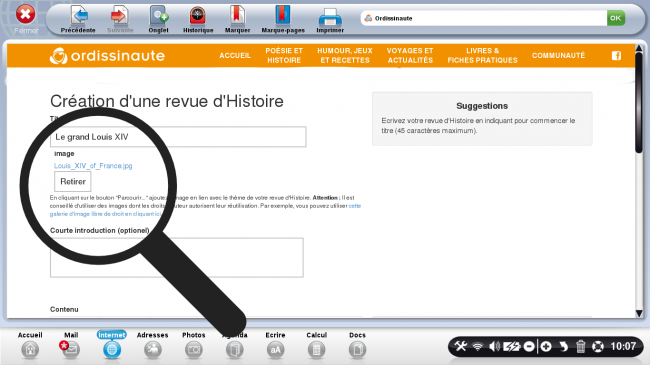
Task: Open the Docs app
Action: 357,346
